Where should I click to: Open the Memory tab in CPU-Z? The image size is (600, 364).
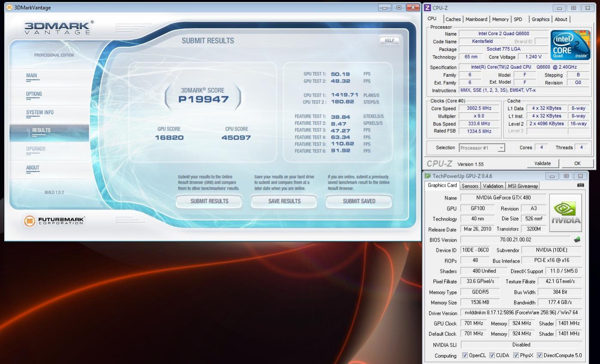point(500,19)
